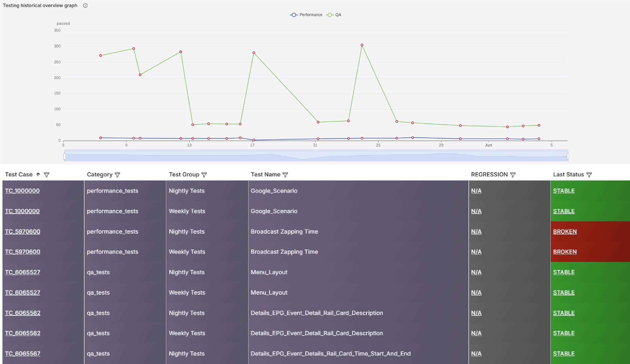Click N/A regression for Broadcast Zapping Weekly row

point(476,252)
